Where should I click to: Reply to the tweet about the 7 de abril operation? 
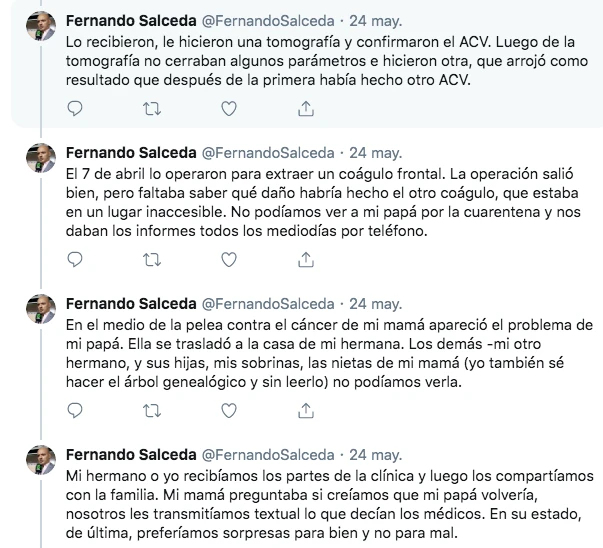pos(77,260)
